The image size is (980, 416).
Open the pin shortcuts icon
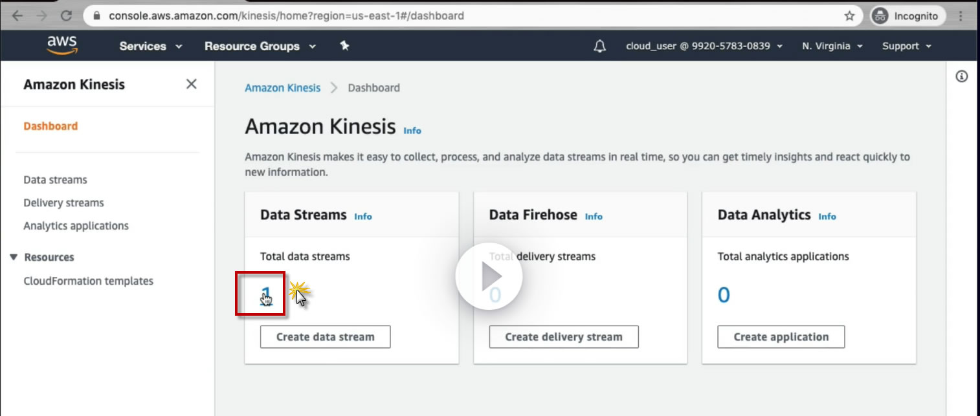point(344,46)
